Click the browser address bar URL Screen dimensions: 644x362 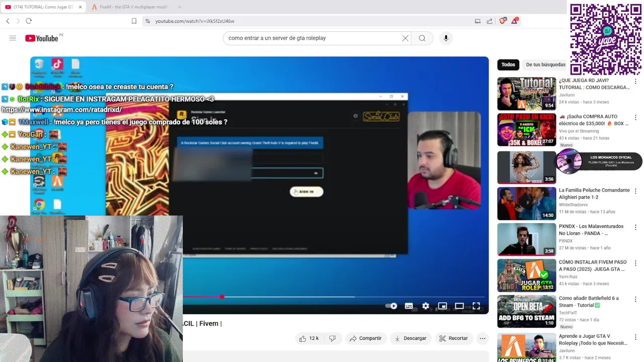(195, 21)
